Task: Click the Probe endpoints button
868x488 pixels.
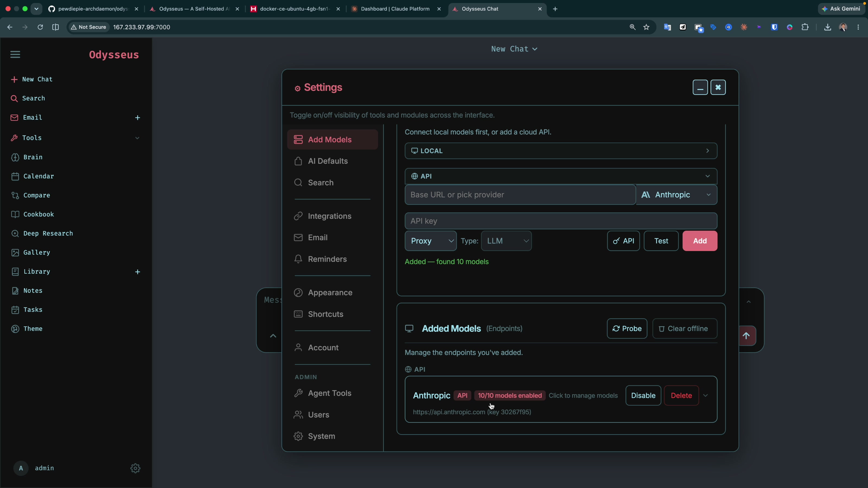Action: point(627,328)
